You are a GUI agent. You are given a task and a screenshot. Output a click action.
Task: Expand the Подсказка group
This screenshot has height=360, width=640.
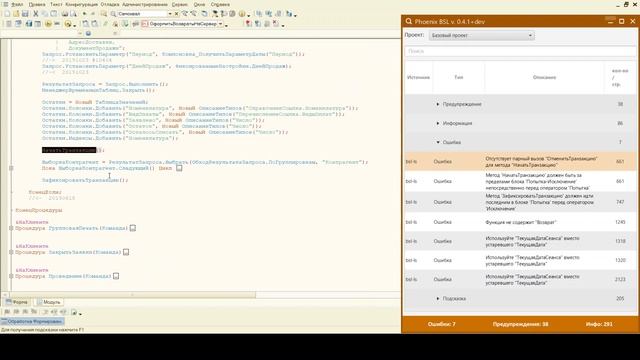(x=438, y=299)
